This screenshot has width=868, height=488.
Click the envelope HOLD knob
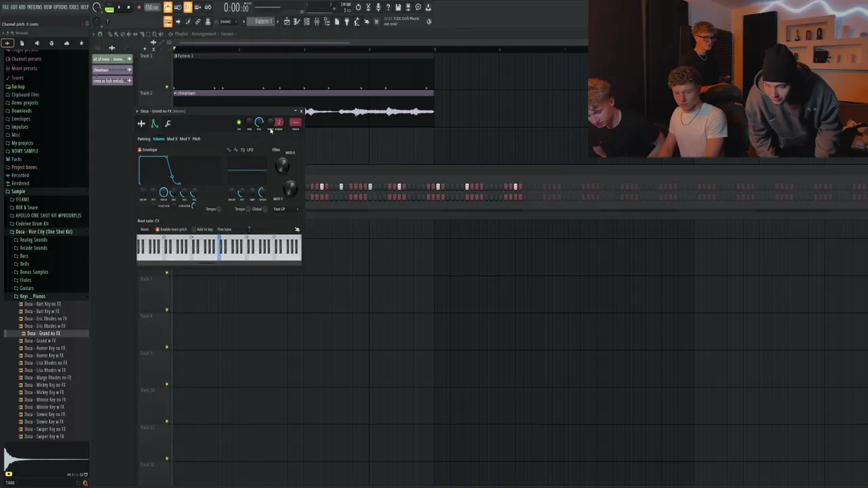(x=163, y=192)
